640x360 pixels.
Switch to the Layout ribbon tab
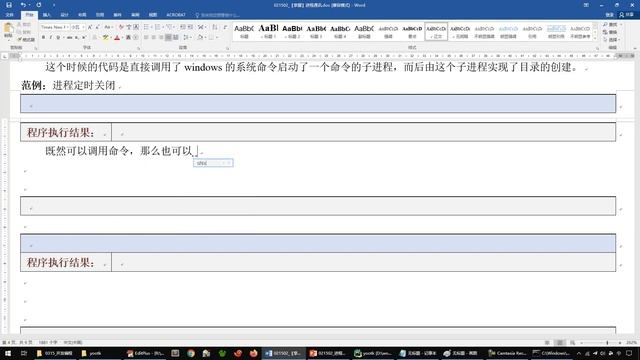tap(82, 15)
